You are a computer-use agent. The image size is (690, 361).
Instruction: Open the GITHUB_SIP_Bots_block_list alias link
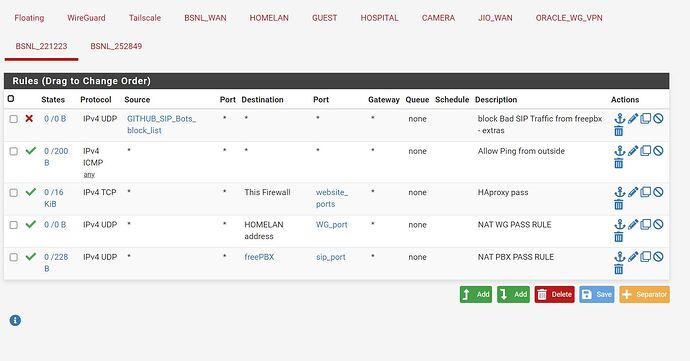pyautogui.click(x=161, y=125)
